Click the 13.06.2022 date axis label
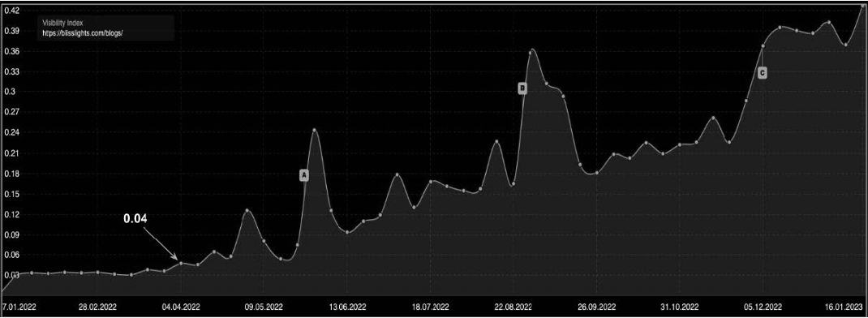 [x=347, y=306]
